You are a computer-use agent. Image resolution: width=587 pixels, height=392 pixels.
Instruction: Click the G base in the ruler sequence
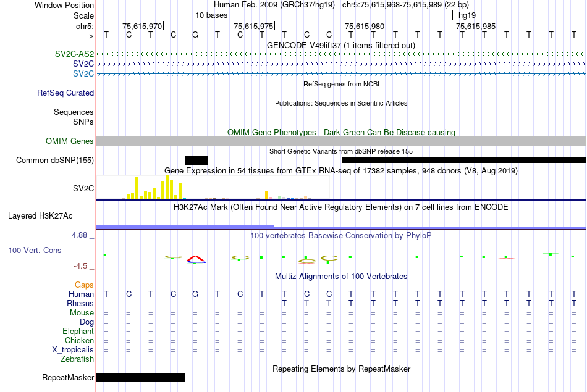[x=195, y=35]
